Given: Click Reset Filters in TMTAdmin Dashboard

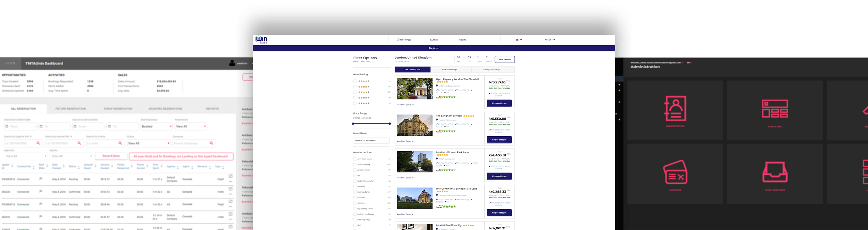Looking at the screenshot, I should click(111, 156).
